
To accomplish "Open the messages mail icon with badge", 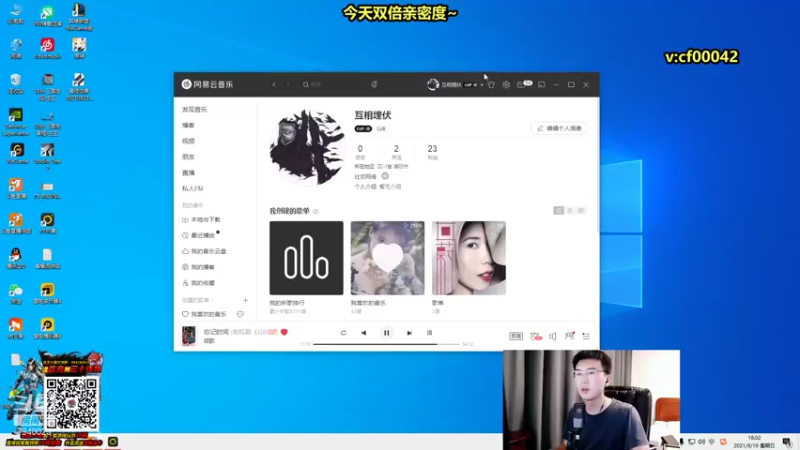I will tap(524, 84).
